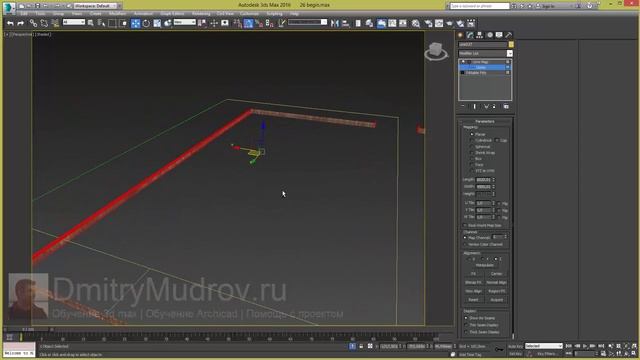Select the Spherical mapping radio button
The image size is (640, 360).
472,146
